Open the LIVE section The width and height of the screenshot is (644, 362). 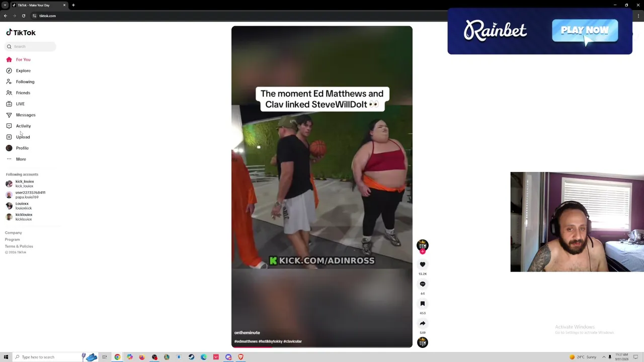pos(15,104)
